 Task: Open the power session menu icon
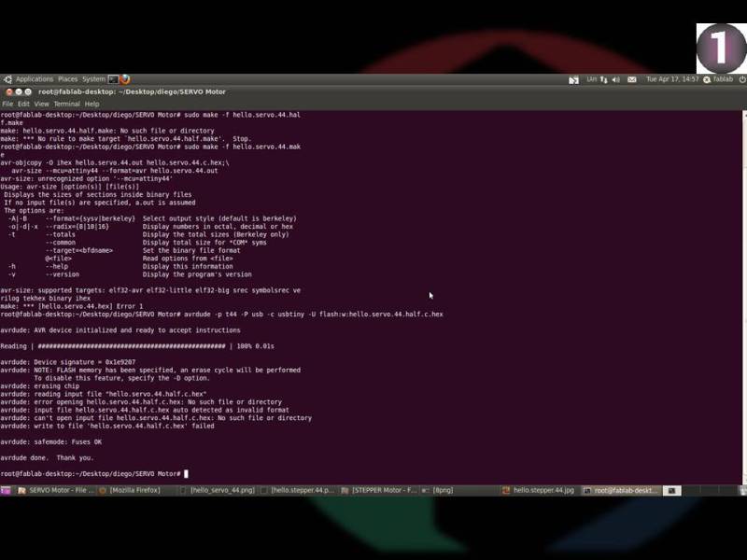(742, 79)
